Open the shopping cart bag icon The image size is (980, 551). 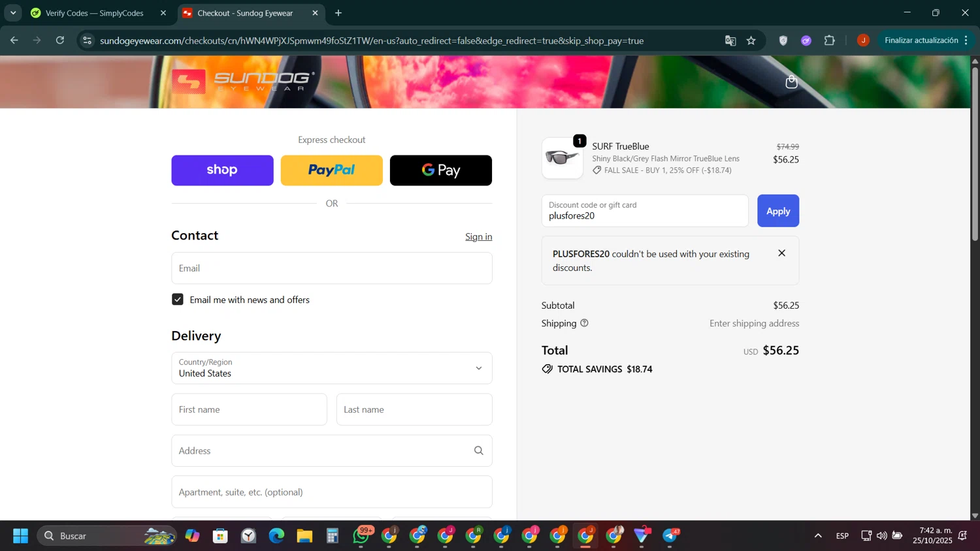[791, 82]
